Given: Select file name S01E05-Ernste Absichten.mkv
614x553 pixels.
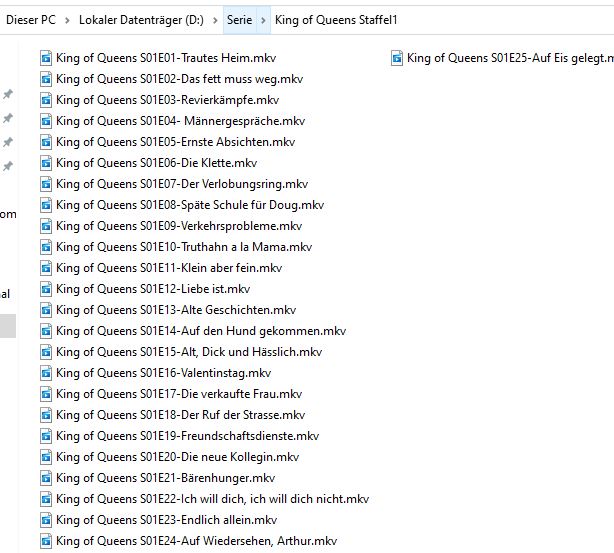Looking at the screenshot, I should point(175,142).
